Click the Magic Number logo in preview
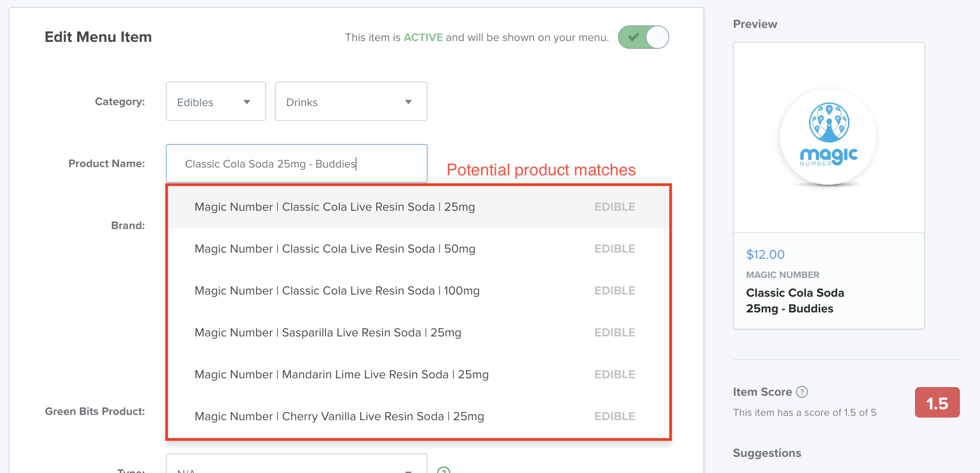This screenshot has height=473, width=980. click(829, 137)
